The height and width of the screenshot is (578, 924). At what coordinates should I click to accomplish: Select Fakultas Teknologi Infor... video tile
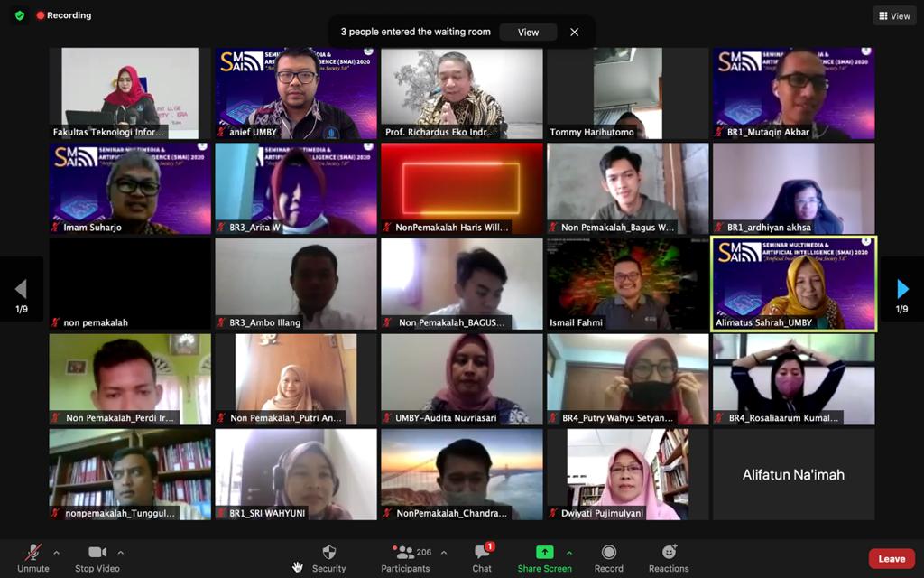[130, 93]
